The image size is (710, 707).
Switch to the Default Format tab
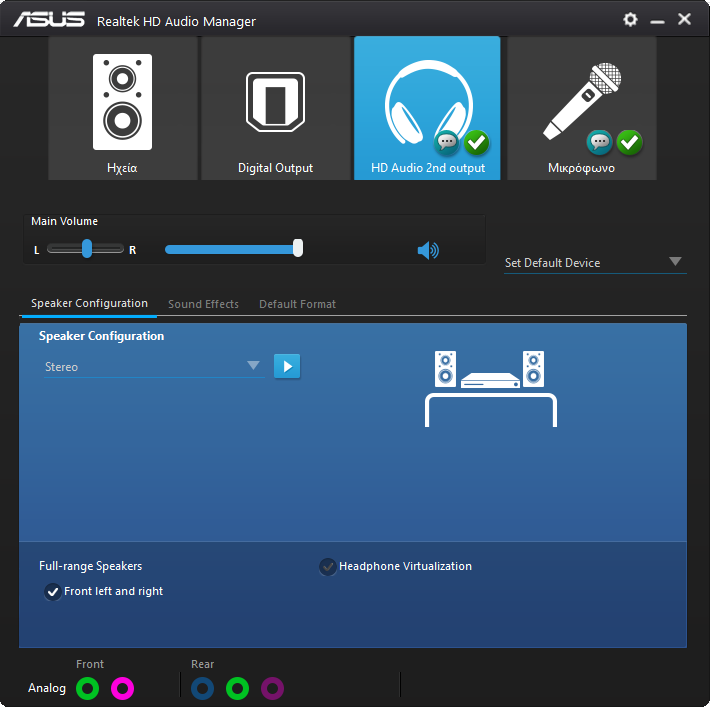pyautogui.click(x=297, y=304)
